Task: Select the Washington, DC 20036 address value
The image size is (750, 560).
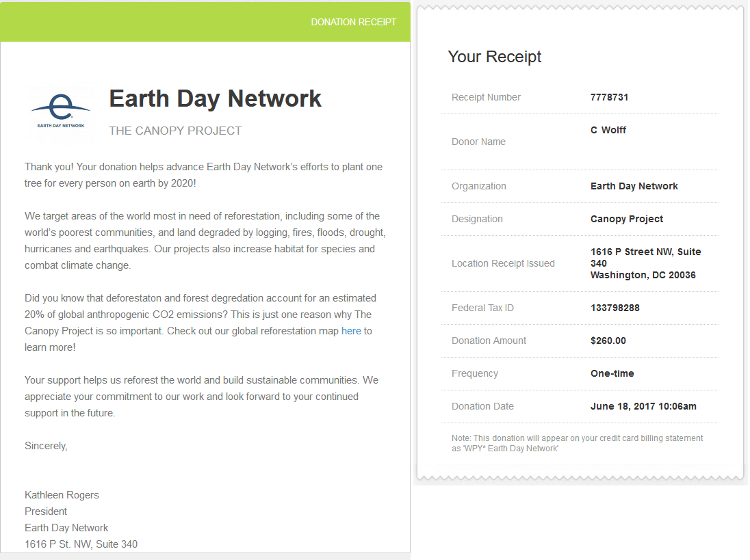Action: tap(643, 275)
